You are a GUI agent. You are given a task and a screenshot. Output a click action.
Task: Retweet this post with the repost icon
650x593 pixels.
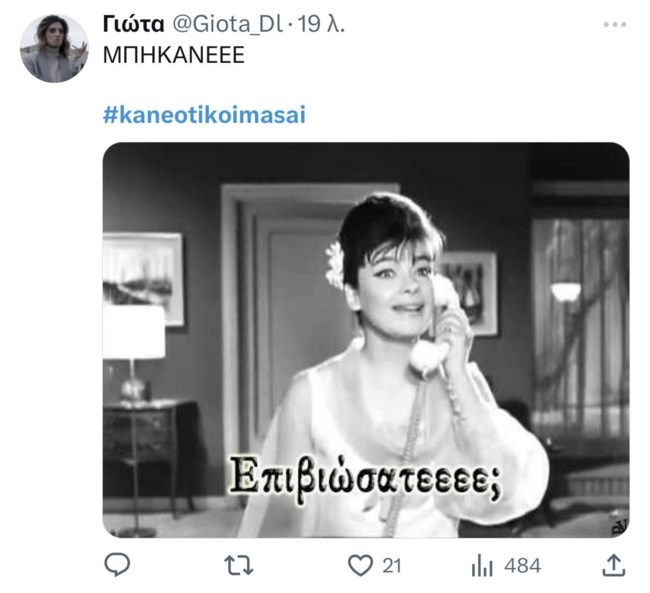[x=238, y=566]
